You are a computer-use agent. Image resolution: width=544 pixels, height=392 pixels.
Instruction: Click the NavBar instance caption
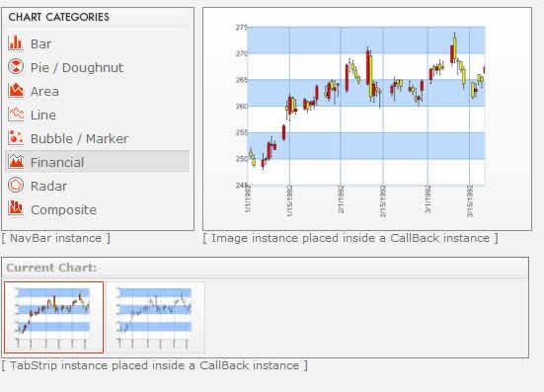tap(56, 238)
